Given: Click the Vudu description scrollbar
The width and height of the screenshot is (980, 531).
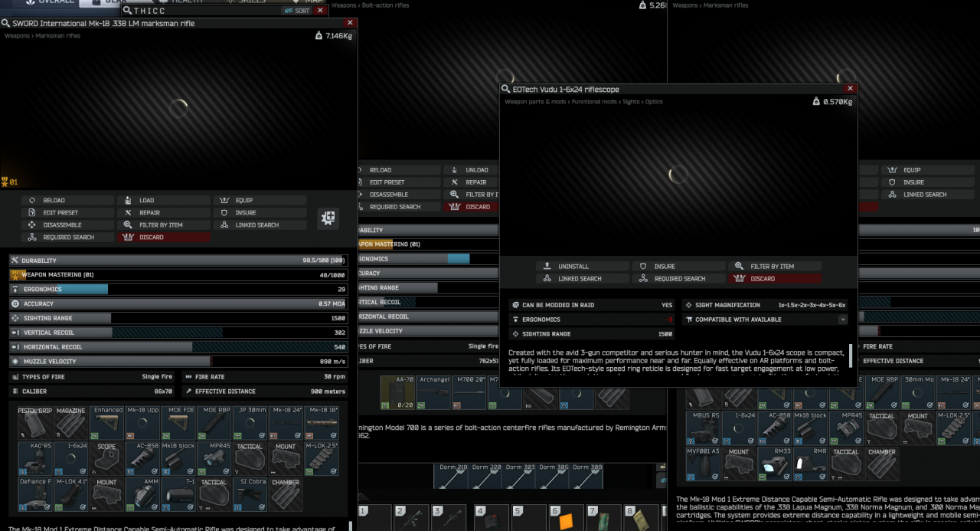Looking at the screenshot, I should [851, 356].
